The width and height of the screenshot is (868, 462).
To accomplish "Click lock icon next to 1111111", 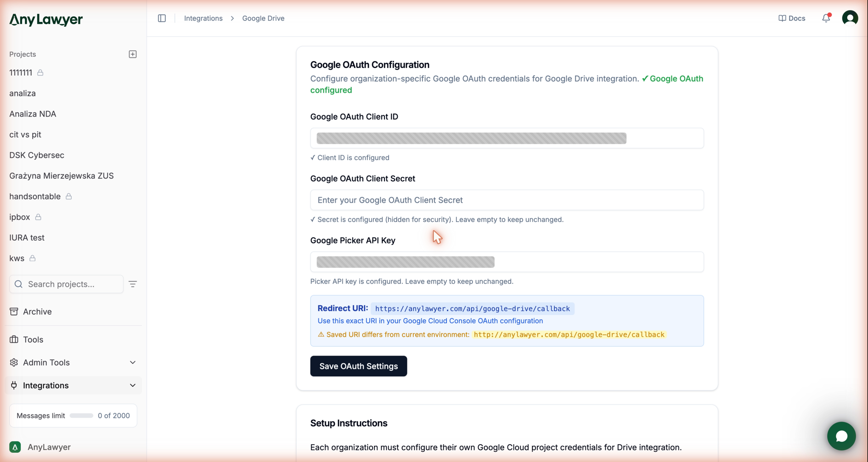I will (40, 72).
